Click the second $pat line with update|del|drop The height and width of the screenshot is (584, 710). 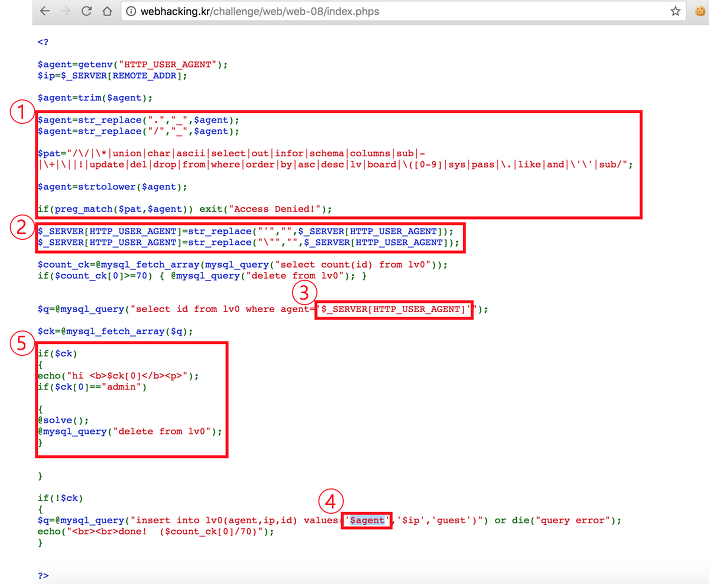pos(335,164)
